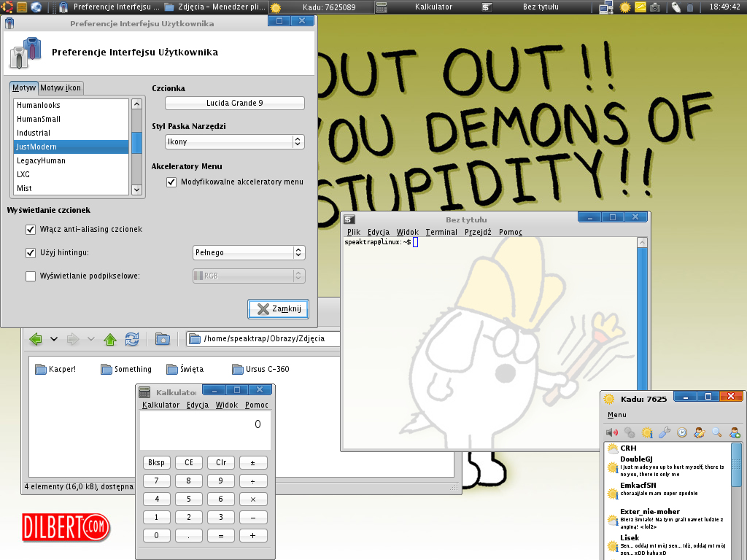
Task: Select the Industrial theme
Action: point(71,133)
